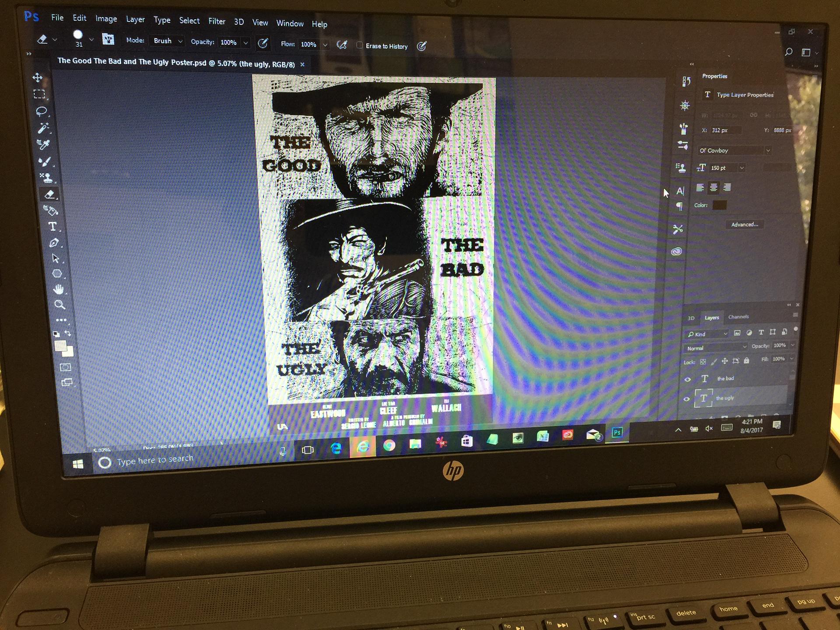The width and height of the screenshot is (840, 630).
Task: Open eraser Mode dropdown
Action: tap(166, 41)
